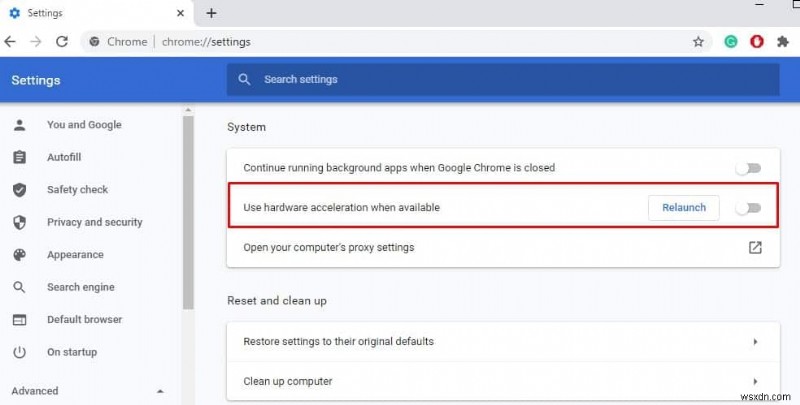Click the System section heading

pos(246,128)
